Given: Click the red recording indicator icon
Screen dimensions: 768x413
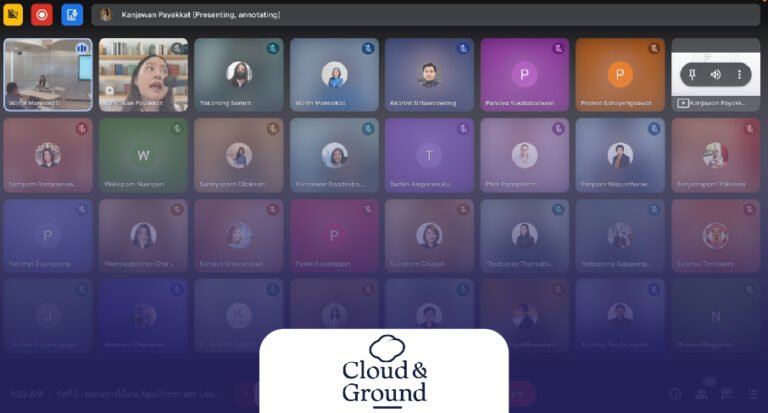Looking at the screenshot, I should 42,14.
